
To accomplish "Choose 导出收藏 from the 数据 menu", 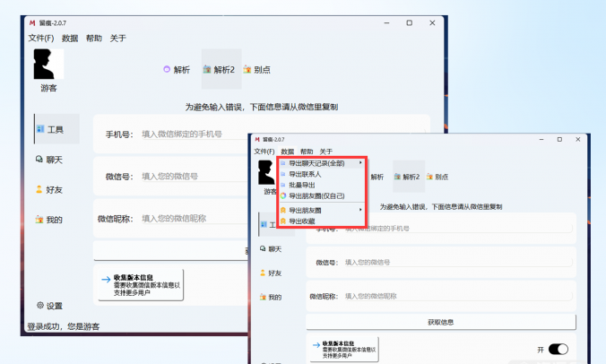I will pos(322,221).
